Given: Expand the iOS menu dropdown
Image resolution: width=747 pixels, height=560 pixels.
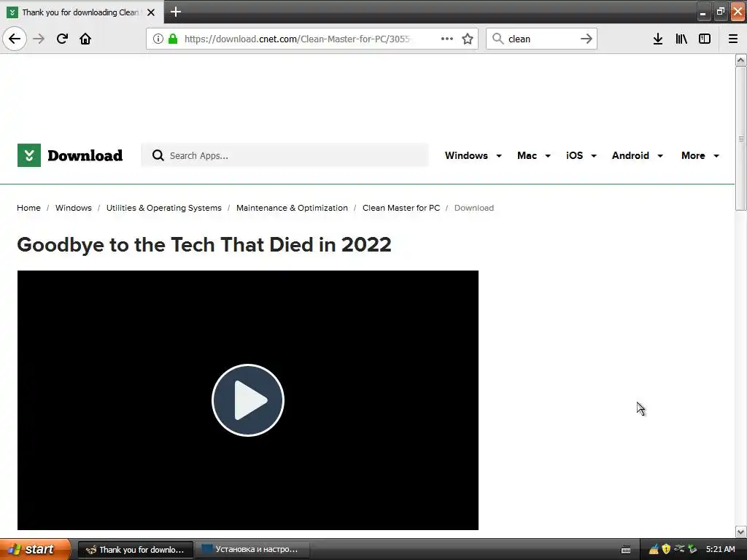Looking at the screenshot, I should coord(581,156).
